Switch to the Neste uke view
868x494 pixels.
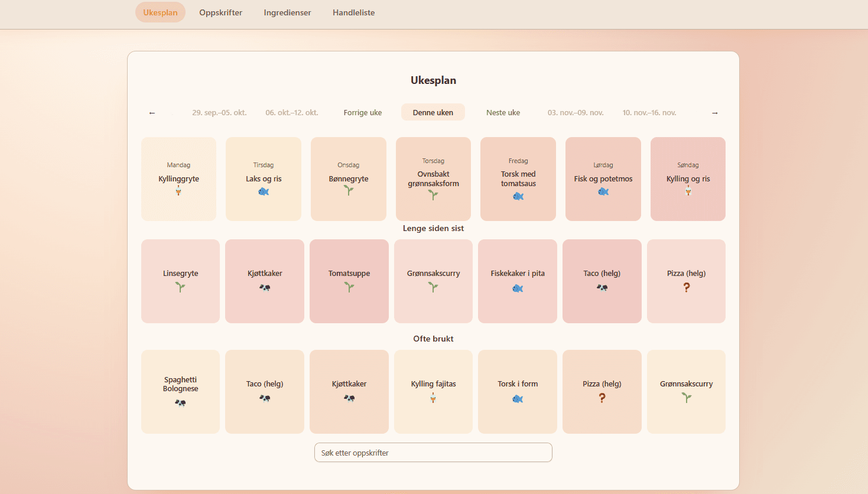[x=503, y=112]
